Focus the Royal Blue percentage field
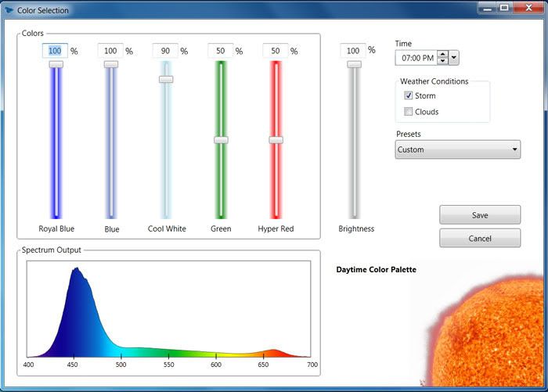The image size is (548, 392). click(x=55, y=51)
